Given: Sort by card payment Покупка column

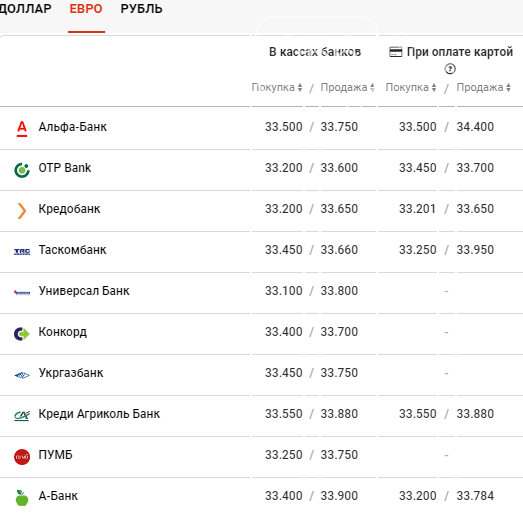Looking at the screenshot, I should tap(411, 87).
